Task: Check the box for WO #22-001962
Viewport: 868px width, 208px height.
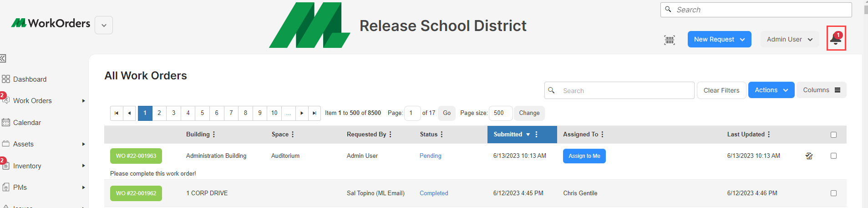Action: 833,193
